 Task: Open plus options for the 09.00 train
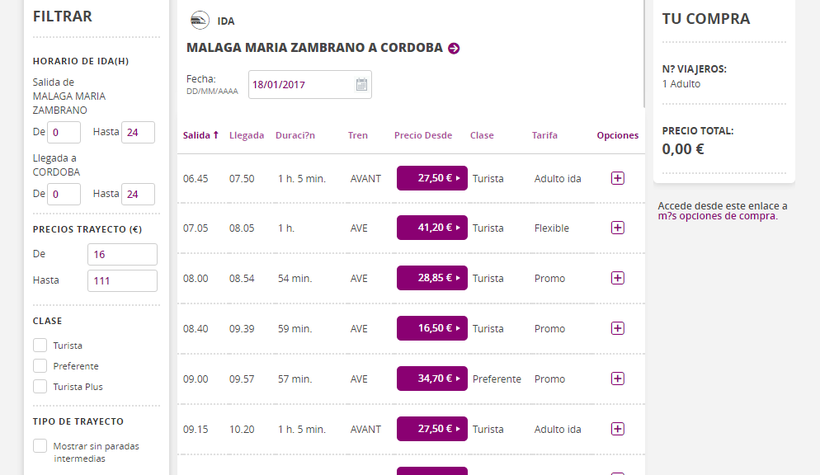tap(617, 379)
